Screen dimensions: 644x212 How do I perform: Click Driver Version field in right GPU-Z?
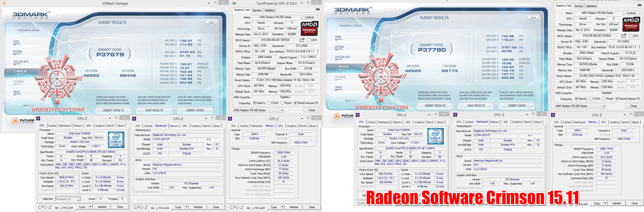pyautogui.click(x=607, y=76)
